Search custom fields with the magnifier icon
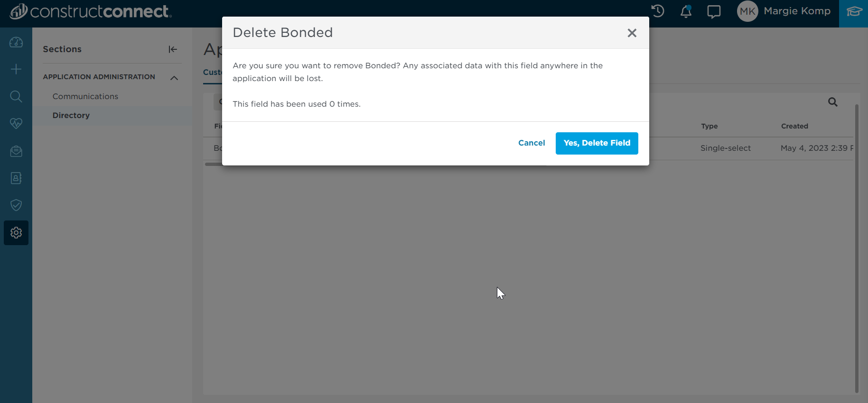This screenshot has width=868, height=403. point(833,102)
